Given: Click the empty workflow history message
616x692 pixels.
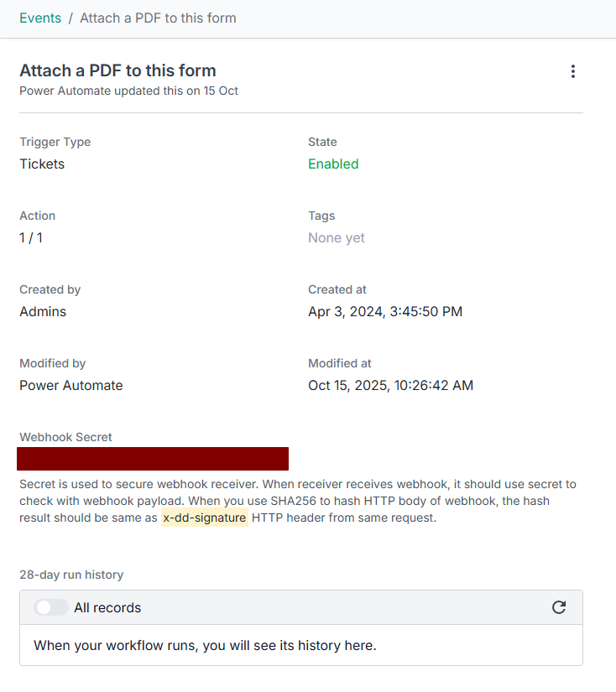Looking at the screenshot, I should (x=205, y=645).
